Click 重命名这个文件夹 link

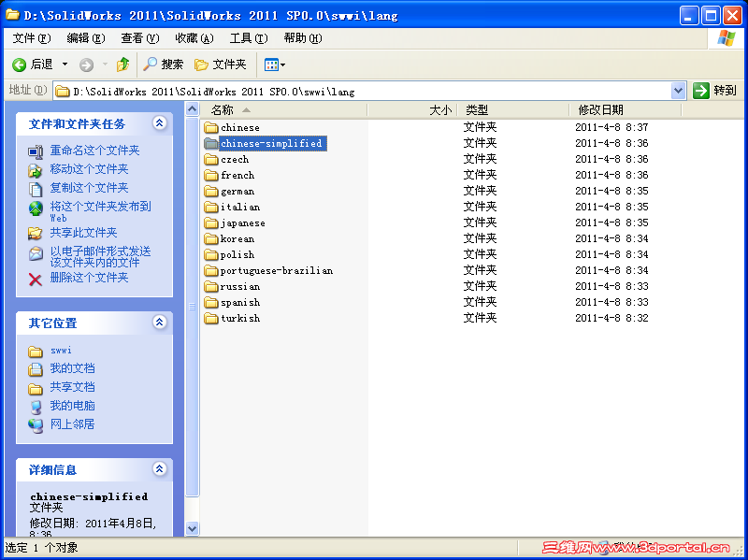click(x=94, y=151)
